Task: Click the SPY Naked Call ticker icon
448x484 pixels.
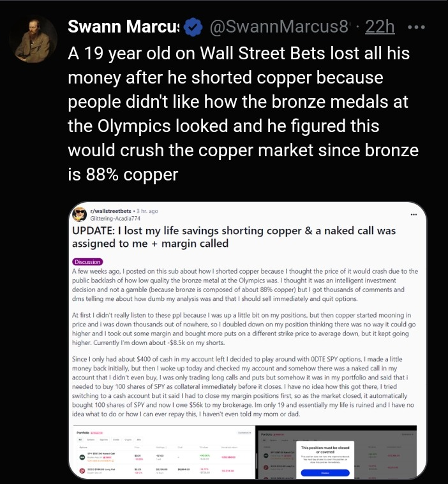Action: pyautogui.click(x=82, y=457)
